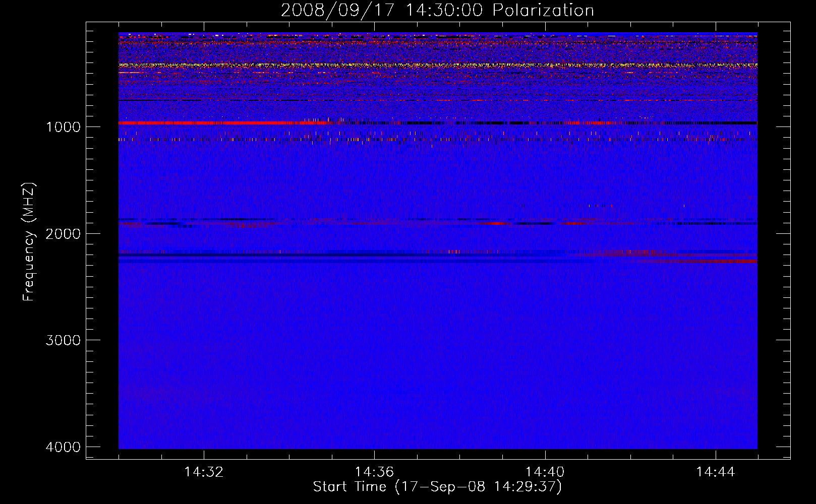This screenshot has width=816, height=504.
Task: Click the 4000 frequency tick label
Action: pyautogui.click(x=63, y=447)
